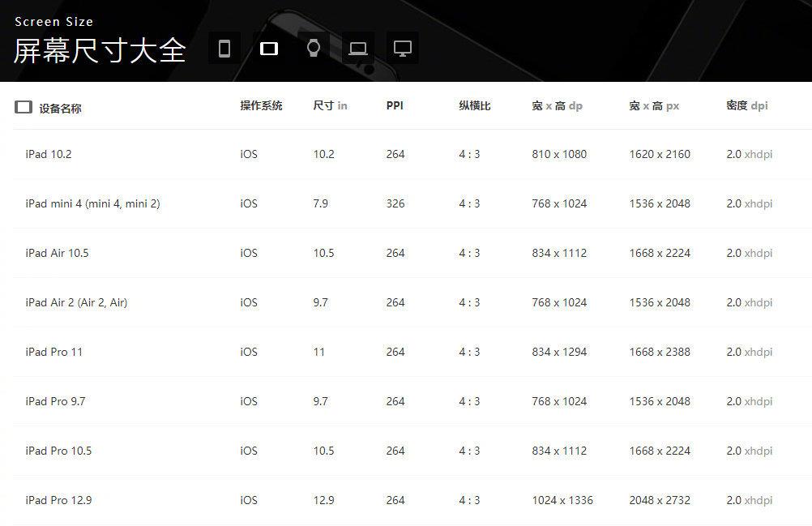Screen dimensions: 812x526
Task: Select the phone device category icon
Action: pos(224,49)
